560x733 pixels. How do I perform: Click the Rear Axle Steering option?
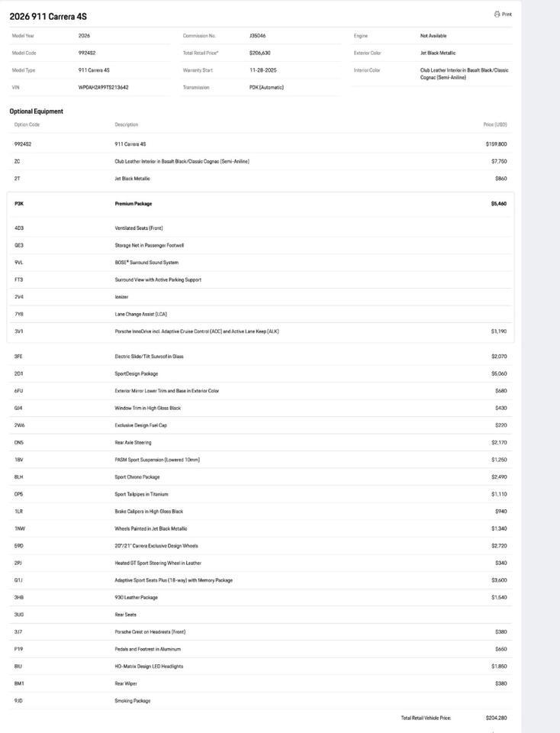tap(133, 442)
